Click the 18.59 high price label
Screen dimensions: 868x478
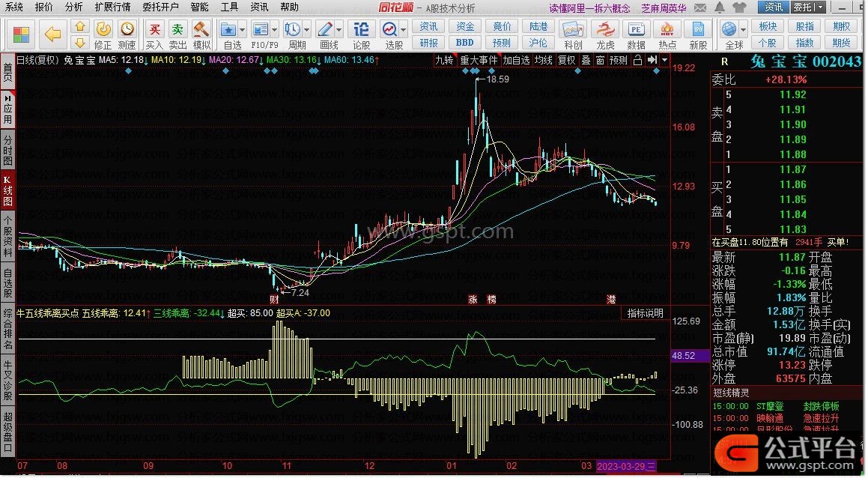(x=498, y=79)
